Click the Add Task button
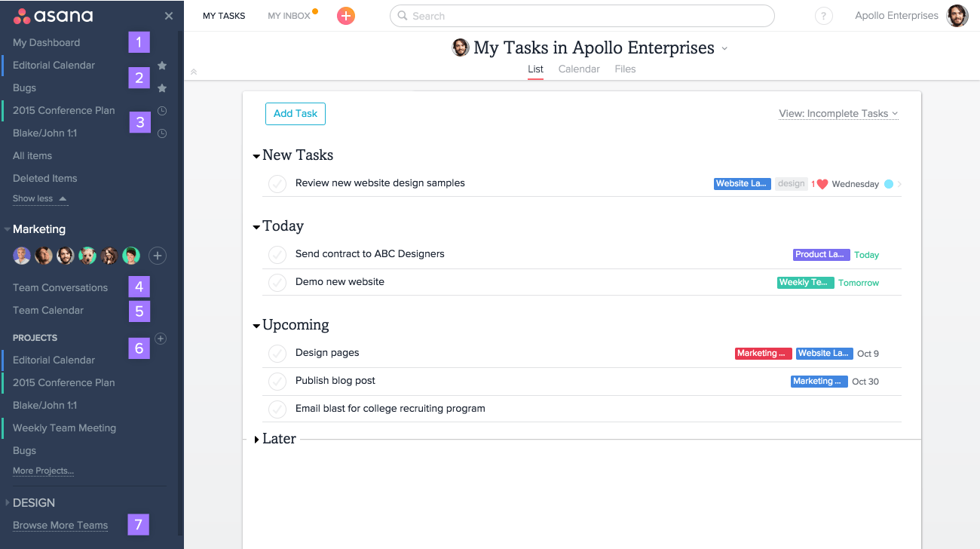This screenshot has width=980, height=549. [x=296, y=114]
